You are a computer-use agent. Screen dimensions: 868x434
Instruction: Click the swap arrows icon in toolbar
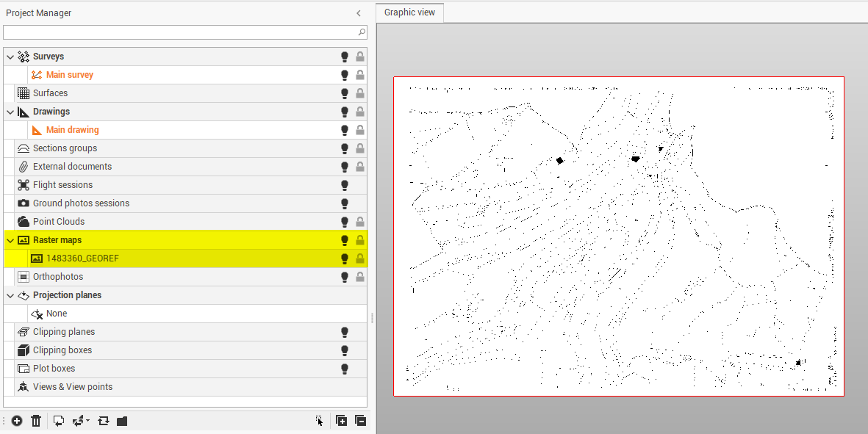[104, 421]
